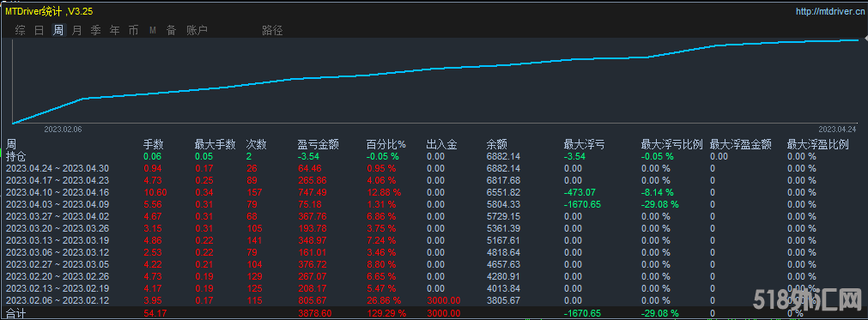Click the chart end date label 2023.04.24
Image resolution: width=868 pixels, height=320 pixels.
click(x=837, y=129)
